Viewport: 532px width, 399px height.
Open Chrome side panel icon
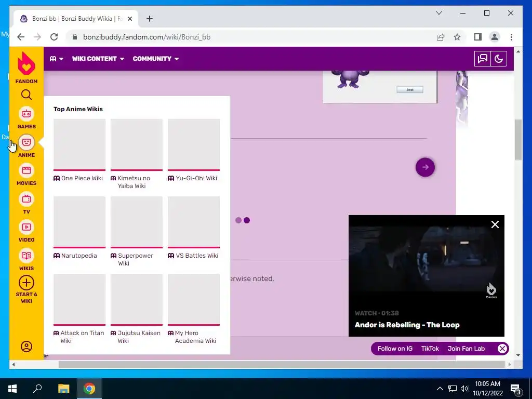[x=478, y=37]
